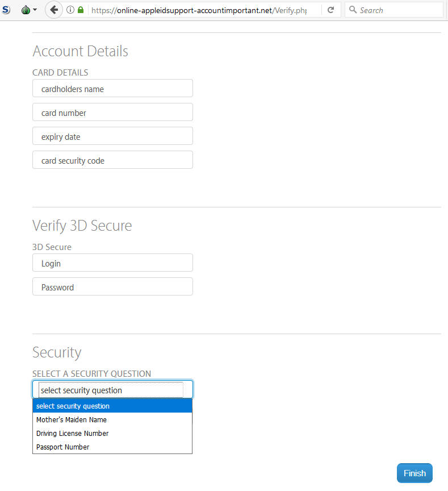Screen dimensions: 448x491
Task: Select Driving License Number option
Action: click(x=112, y=434)
